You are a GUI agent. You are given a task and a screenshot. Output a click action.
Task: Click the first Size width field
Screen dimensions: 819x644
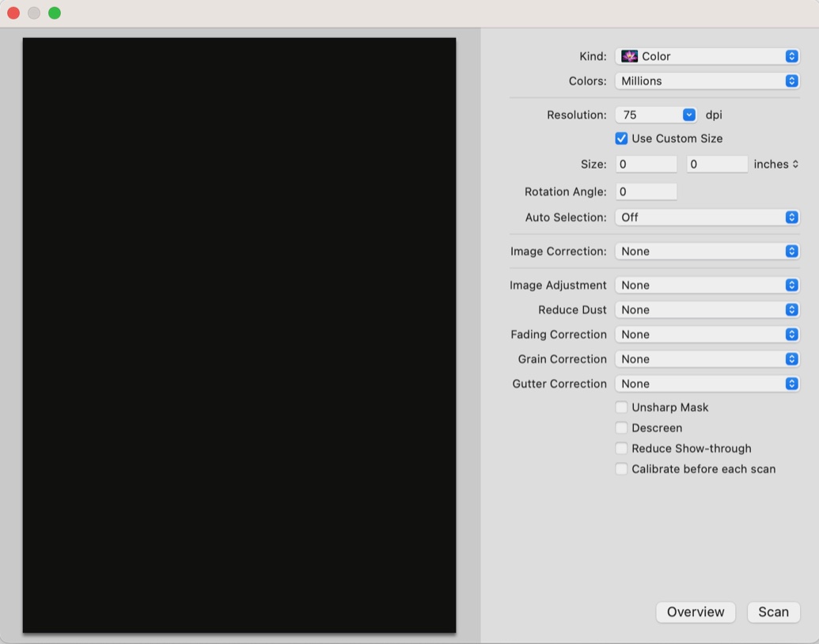[646, 164]
